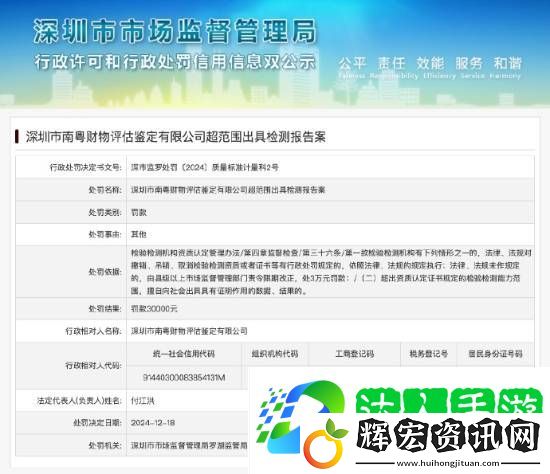This screenshot has width=550, height=474.
Task: Click the page heading 深圳市南粤财物评估鉴定有限公司超范围出具检测报告案
Action: point(176,137)
